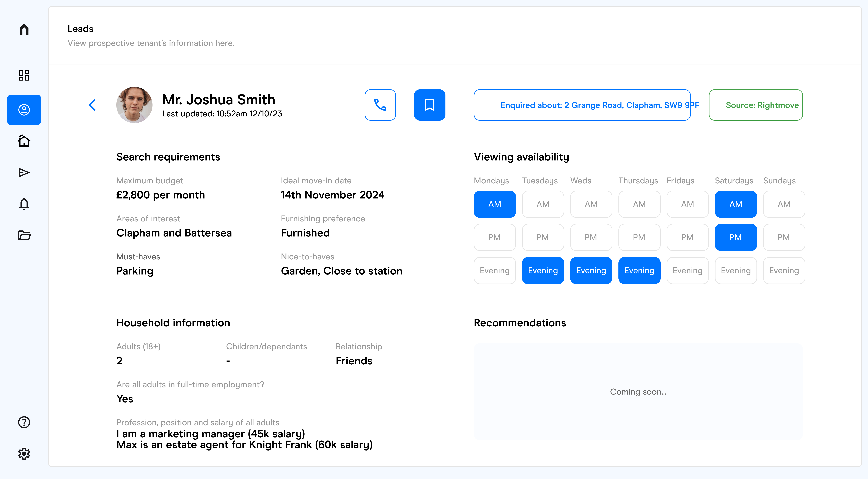
Task: Toggle Thursdays Evening availability
Action: coord(639,271)
